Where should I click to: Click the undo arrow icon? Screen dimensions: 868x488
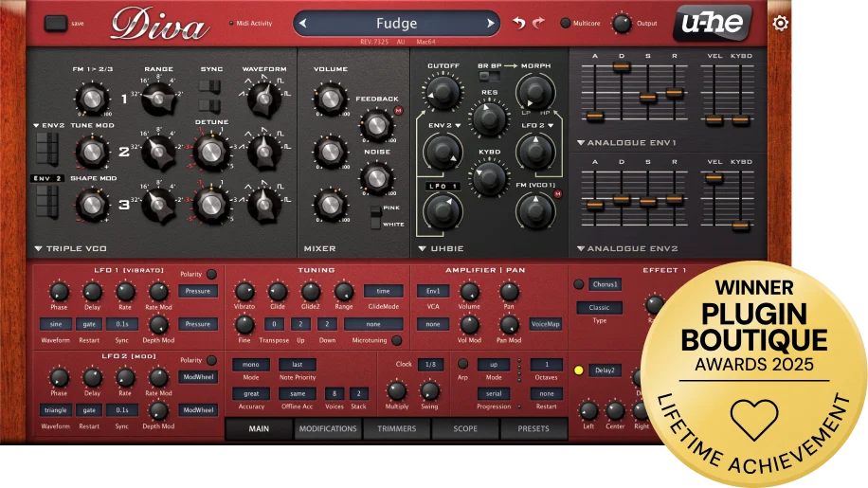518,23
